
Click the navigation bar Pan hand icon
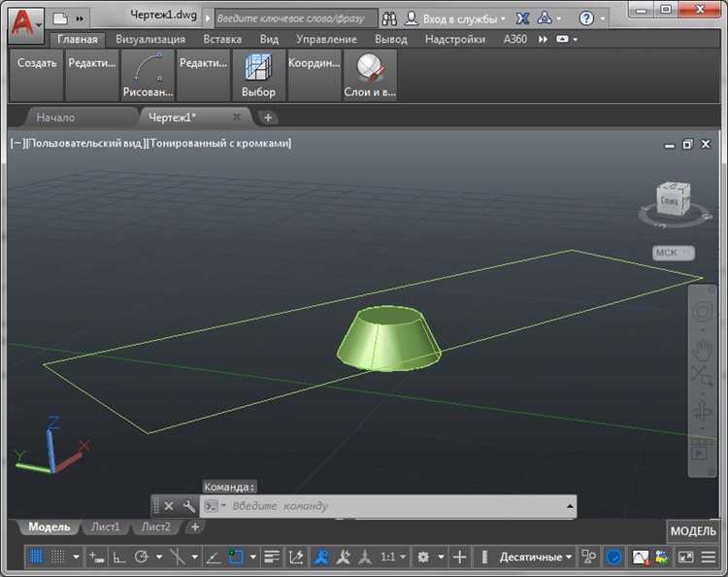point(702,351)
